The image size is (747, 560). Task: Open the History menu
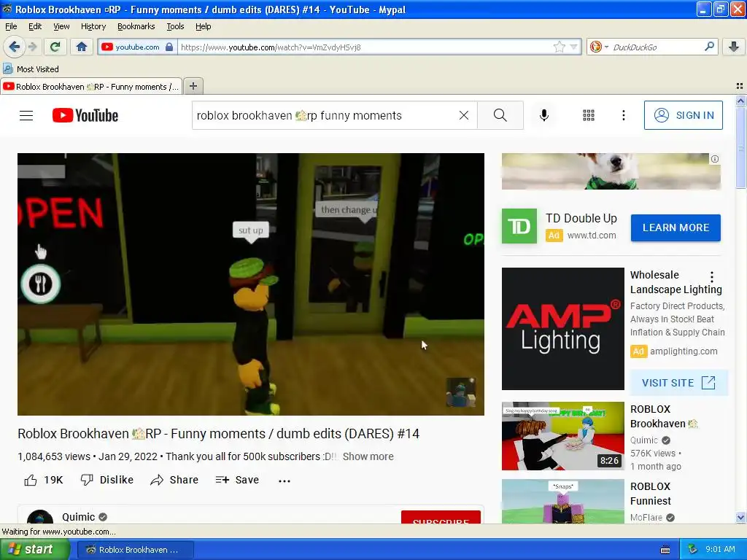coord(93,26)
